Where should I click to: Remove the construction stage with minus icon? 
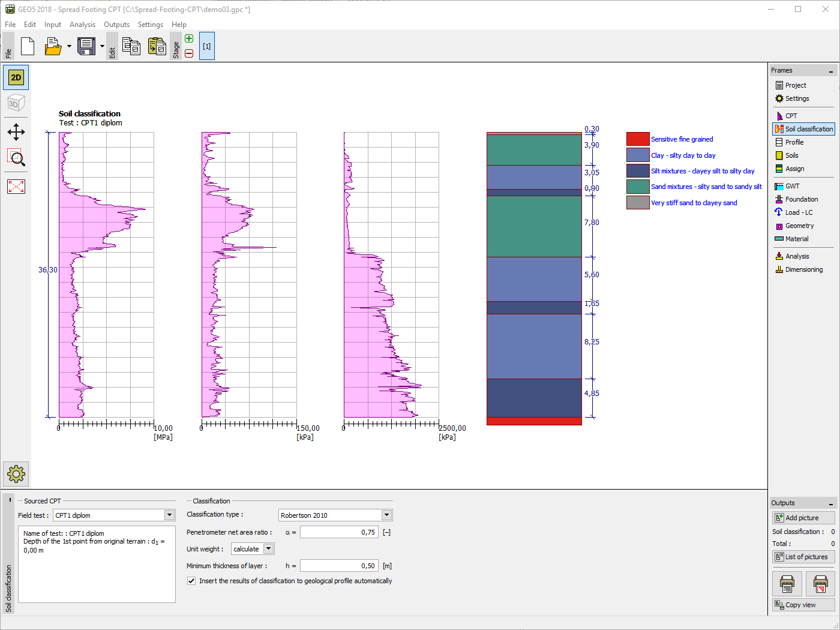[189, 53]
